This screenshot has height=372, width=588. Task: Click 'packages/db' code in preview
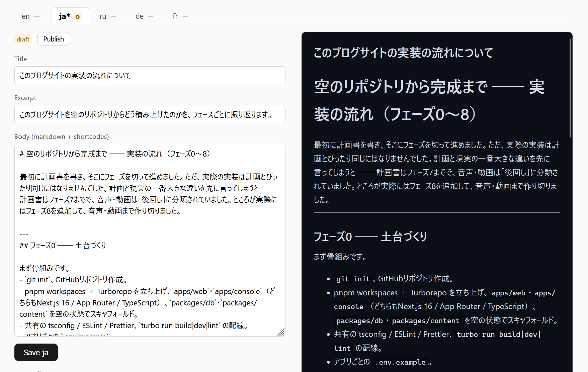pyautogui.click(x=359, y=321)
